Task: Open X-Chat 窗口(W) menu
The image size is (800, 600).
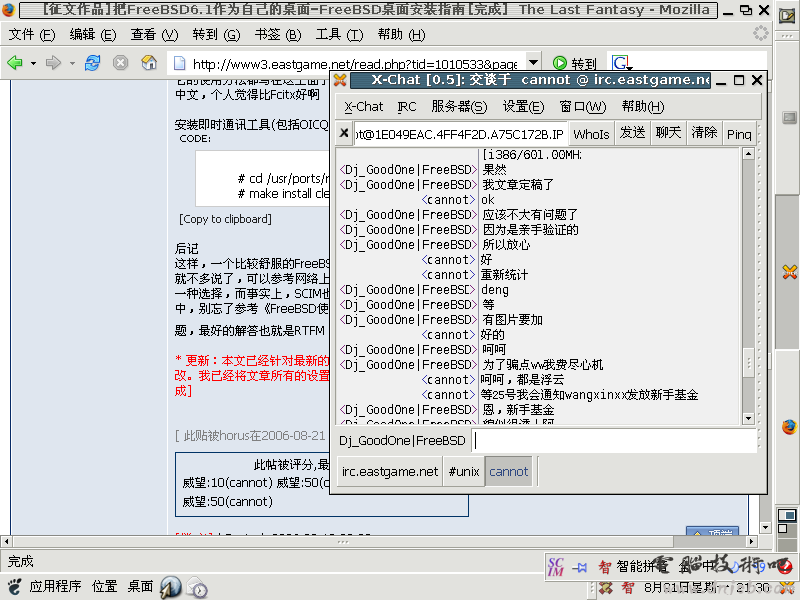Action: (583, 106)
